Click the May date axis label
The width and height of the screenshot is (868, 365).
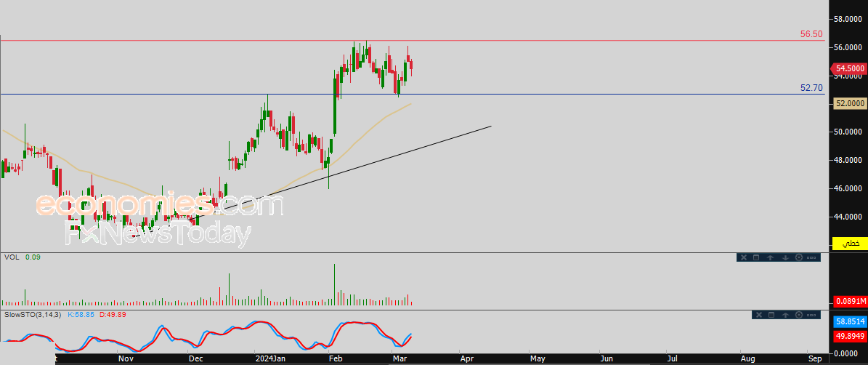(x=538, y=359)
